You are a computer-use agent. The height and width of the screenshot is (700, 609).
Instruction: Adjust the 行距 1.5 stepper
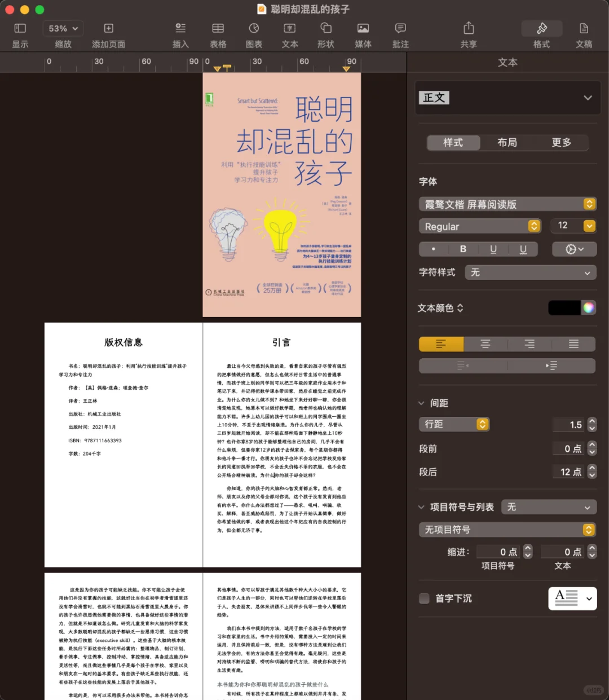pos(592,425)
